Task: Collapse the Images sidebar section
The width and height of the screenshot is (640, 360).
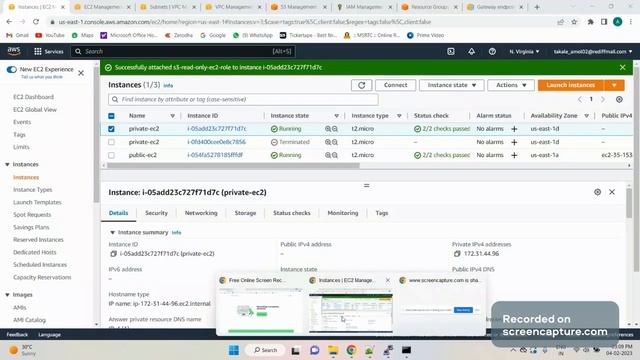Action: pyautogui.click(x=7, y=294)
